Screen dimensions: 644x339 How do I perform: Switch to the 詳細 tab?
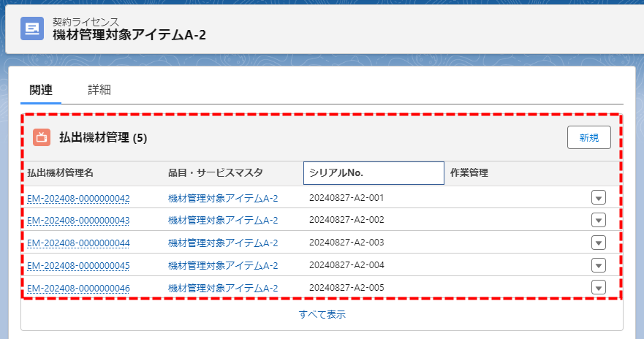coord(99,90)
